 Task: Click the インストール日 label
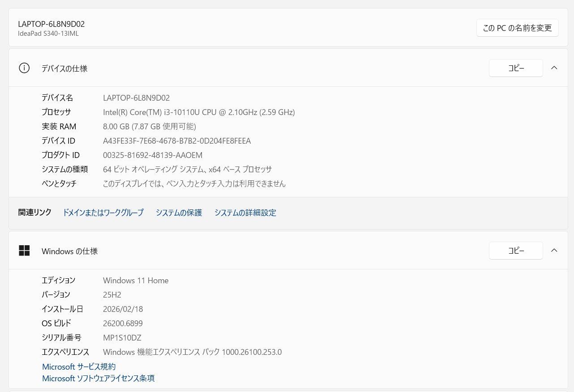tap(63, 309)
